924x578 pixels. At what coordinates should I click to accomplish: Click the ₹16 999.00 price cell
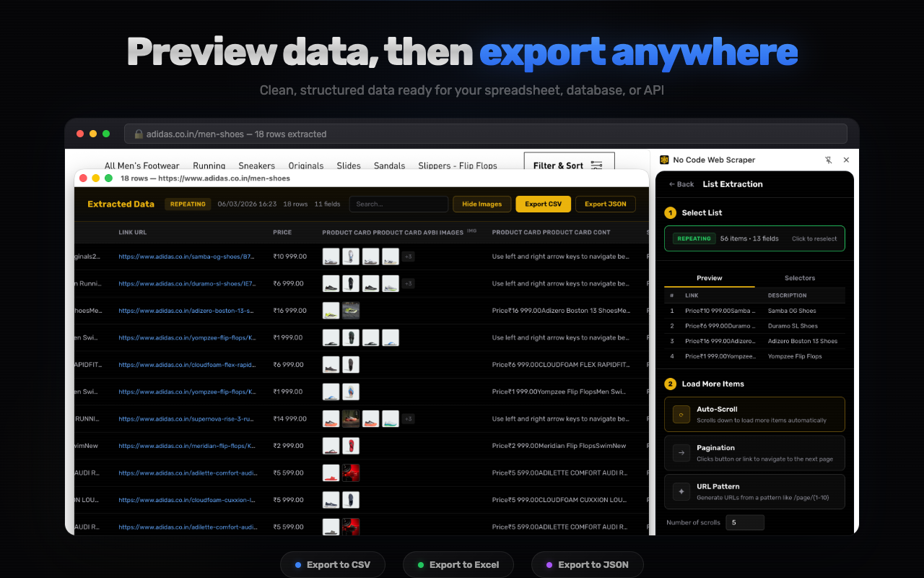pyautogui.click(x=290, y=311)
